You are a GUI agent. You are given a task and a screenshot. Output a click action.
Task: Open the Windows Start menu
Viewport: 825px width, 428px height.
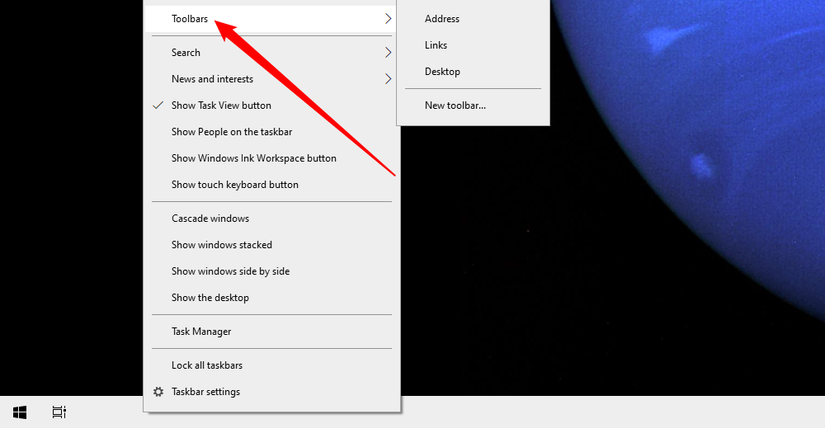coord(19,412)
